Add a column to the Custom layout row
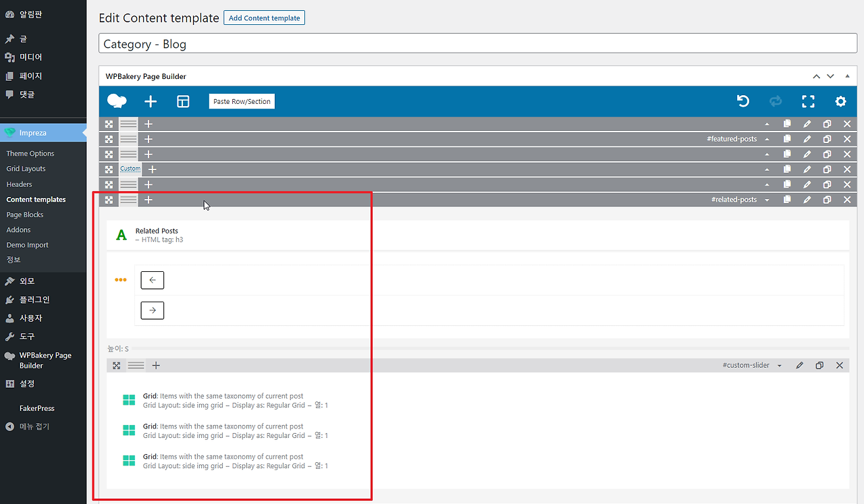 click(x=153, y=169)
